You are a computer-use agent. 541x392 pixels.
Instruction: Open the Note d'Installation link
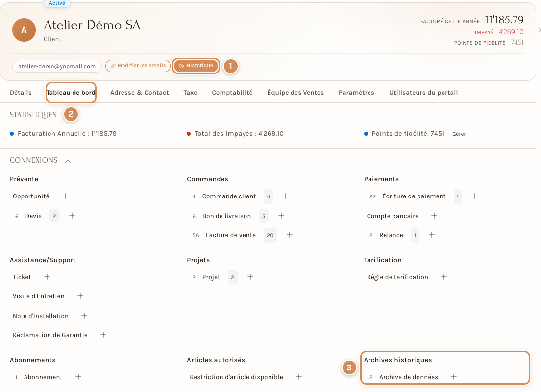point(41,316)
